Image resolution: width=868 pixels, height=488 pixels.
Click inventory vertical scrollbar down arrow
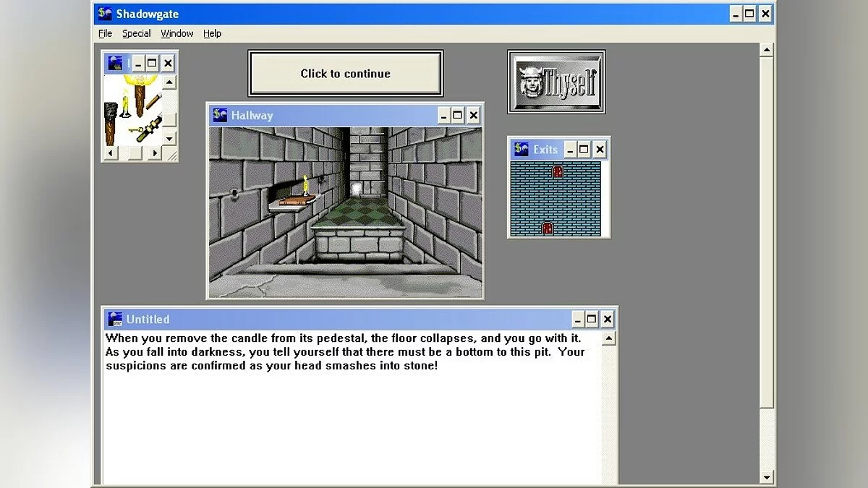tap(169, 139)
